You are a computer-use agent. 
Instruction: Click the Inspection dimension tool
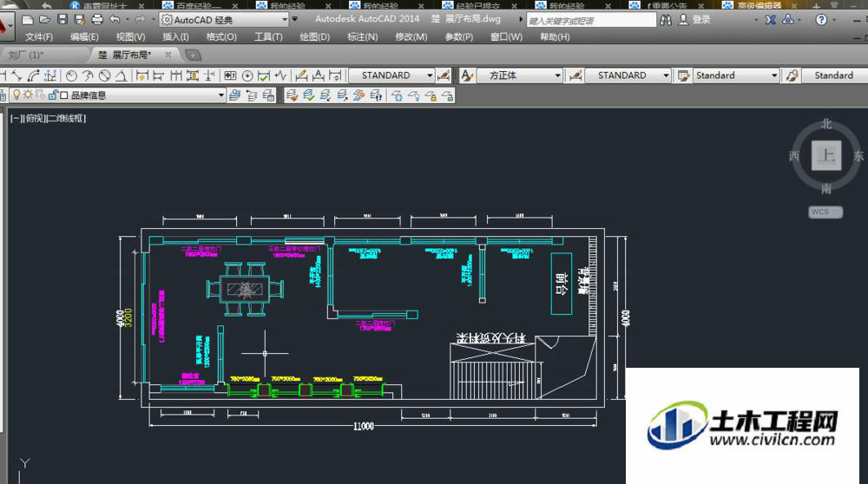pos(264,75)
